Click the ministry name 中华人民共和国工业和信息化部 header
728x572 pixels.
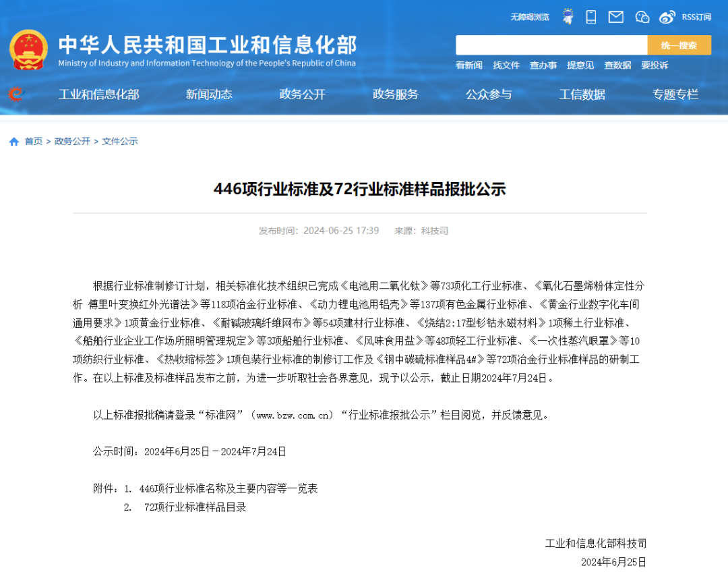[208, 45]
